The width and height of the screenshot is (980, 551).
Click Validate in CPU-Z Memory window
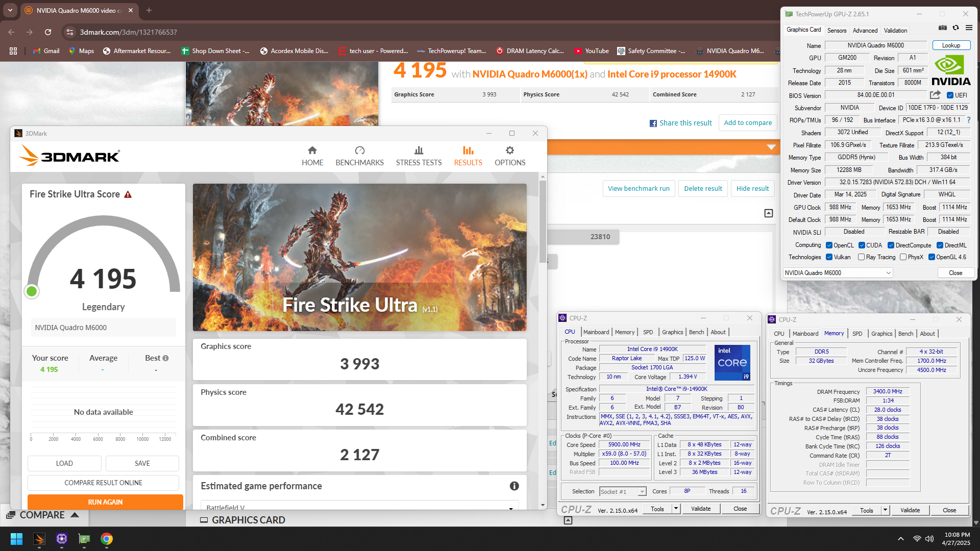tap(910, 510)
